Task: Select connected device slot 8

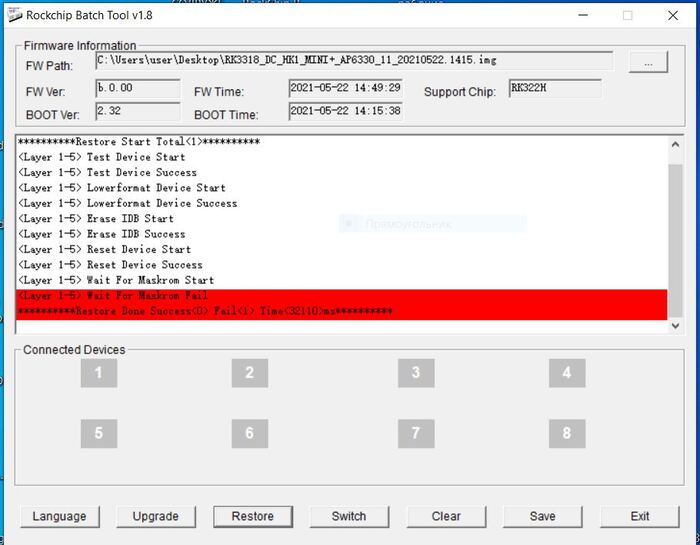Action: (x=566, y=433)
